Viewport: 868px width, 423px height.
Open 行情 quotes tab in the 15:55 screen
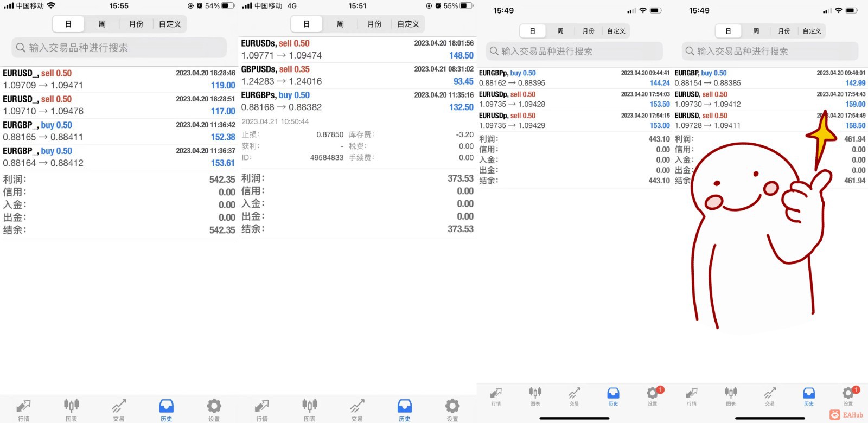pyautogui.click(x=23, y=410)
